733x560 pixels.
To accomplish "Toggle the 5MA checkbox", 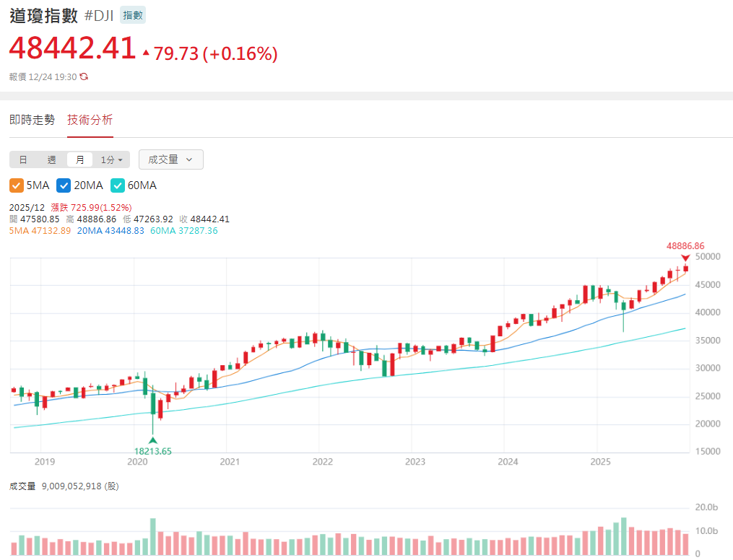I will [17, 185].
